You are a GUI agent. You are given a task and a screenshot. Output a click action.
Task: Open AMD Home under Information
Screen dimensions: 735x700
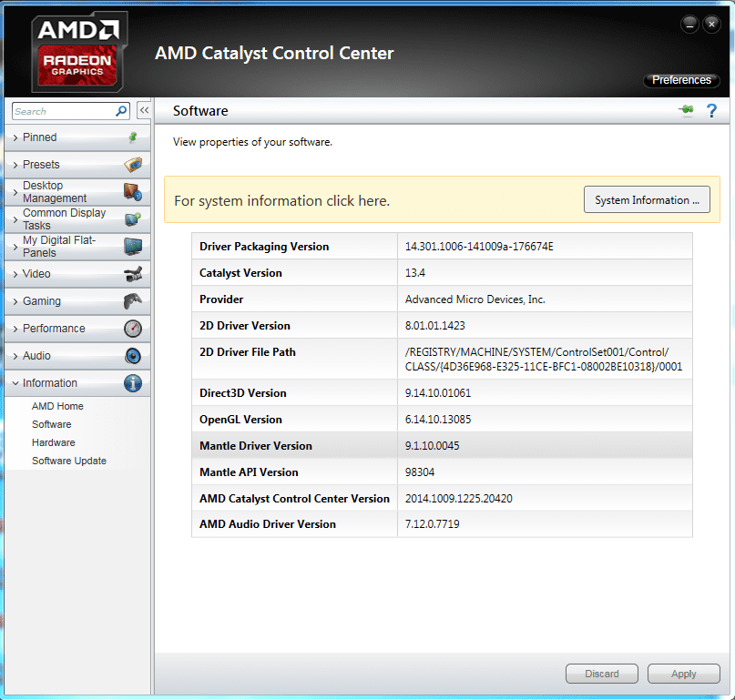[57, 406]
